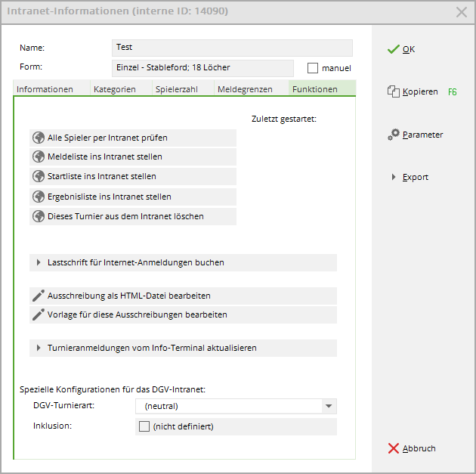Enable the manuel checkbox

[x=313, y=68]
